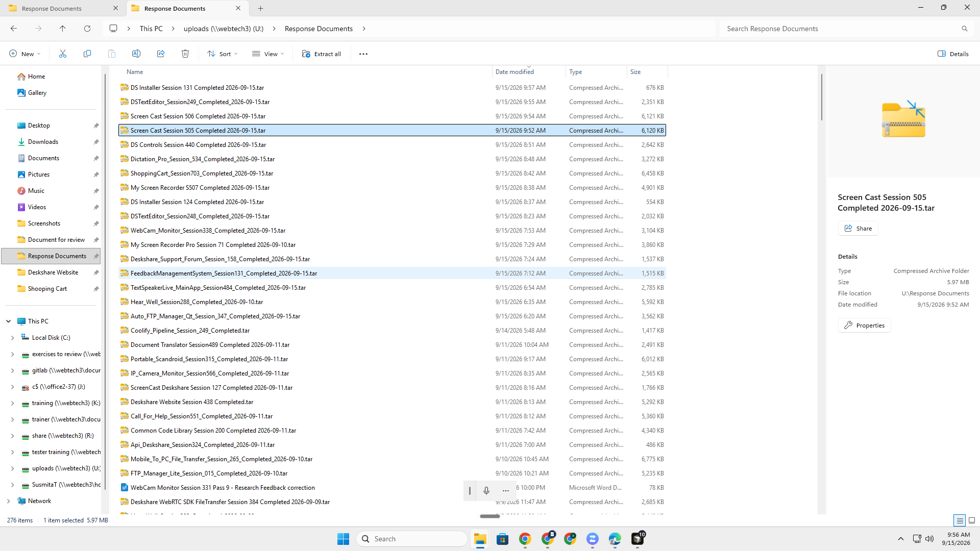Click chevron after Response Documents breadcrumb
Screen dimensions: 980x551
tap(364, 29)
